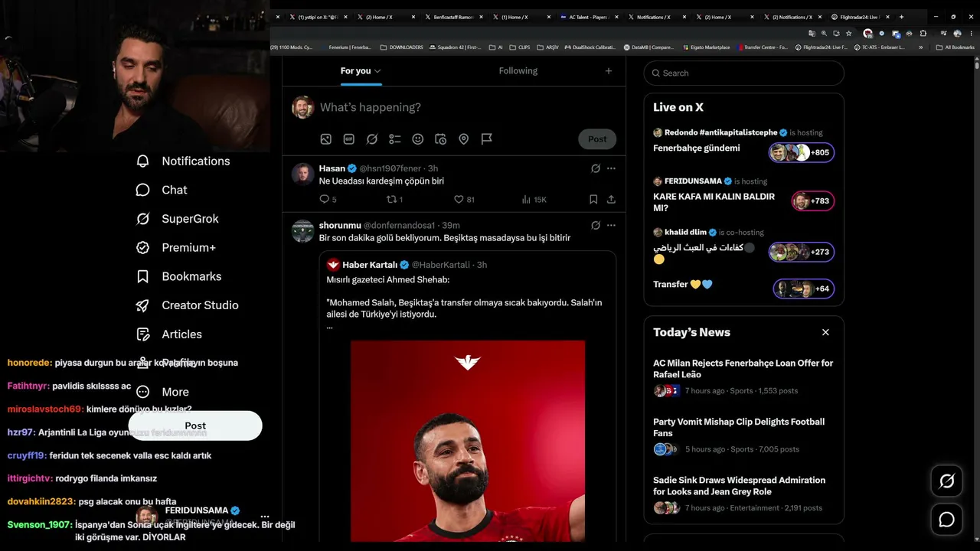Open Hasan's profile from the username

[x=332, y=168]
